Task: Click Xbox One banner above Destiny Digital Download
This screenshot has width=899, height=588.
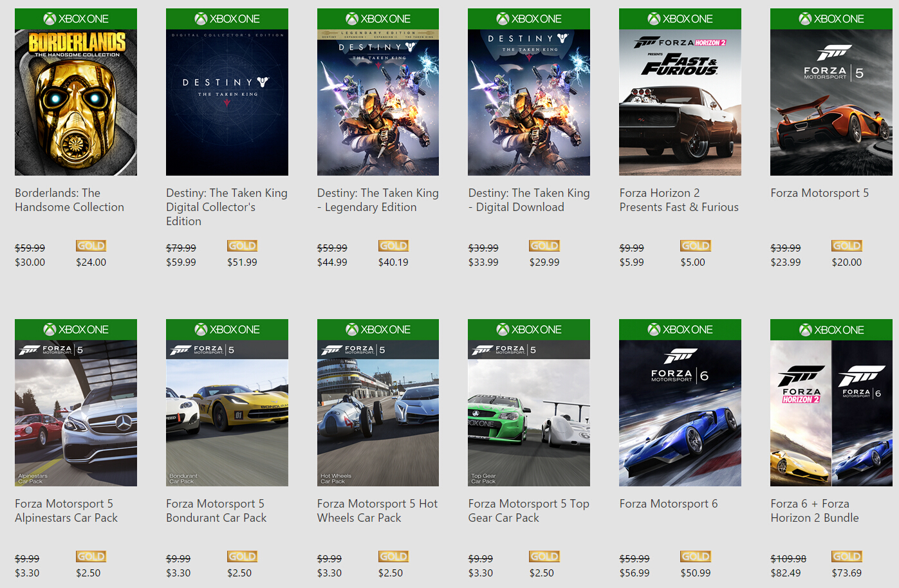Action: 529,19
